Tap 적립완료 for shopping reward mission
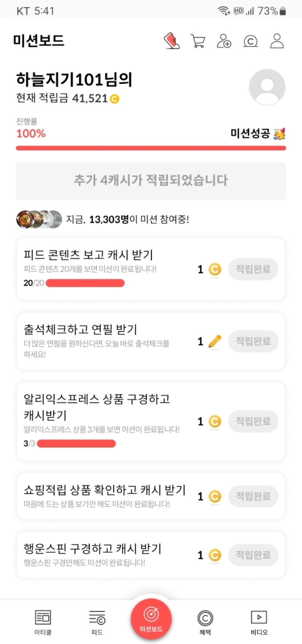This screenshot has height=644, width=302. coord(253,496)
